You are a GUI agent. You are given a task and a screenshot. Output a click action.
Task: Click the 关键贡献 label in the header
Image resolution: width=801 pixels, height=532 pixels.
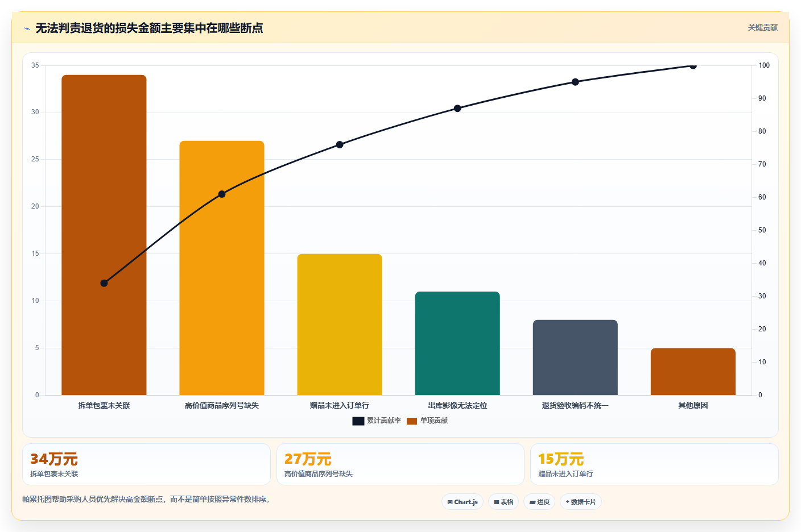pyautogui.click(x=762, y=28)
